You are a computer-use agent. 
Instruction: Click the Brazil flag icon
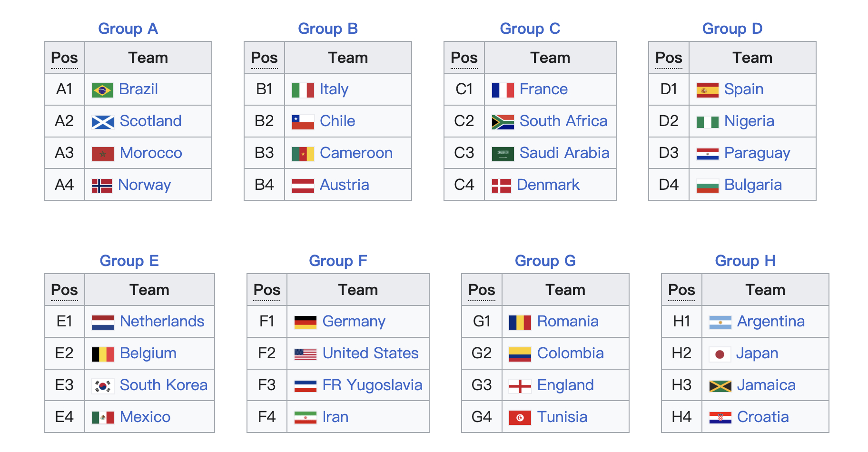[x=102, y=90]
